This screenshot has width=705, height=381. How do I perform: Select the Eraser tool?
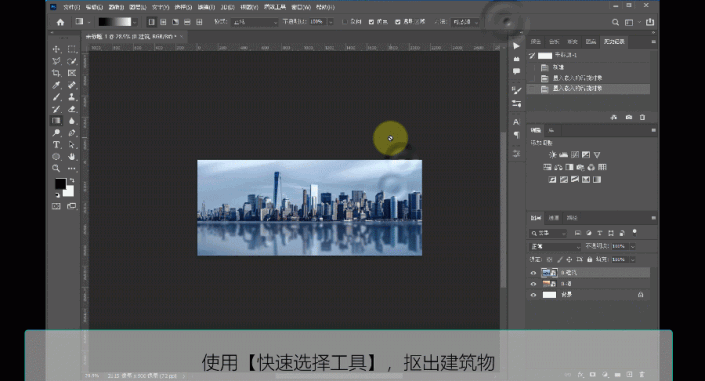[x=71, y=109]
